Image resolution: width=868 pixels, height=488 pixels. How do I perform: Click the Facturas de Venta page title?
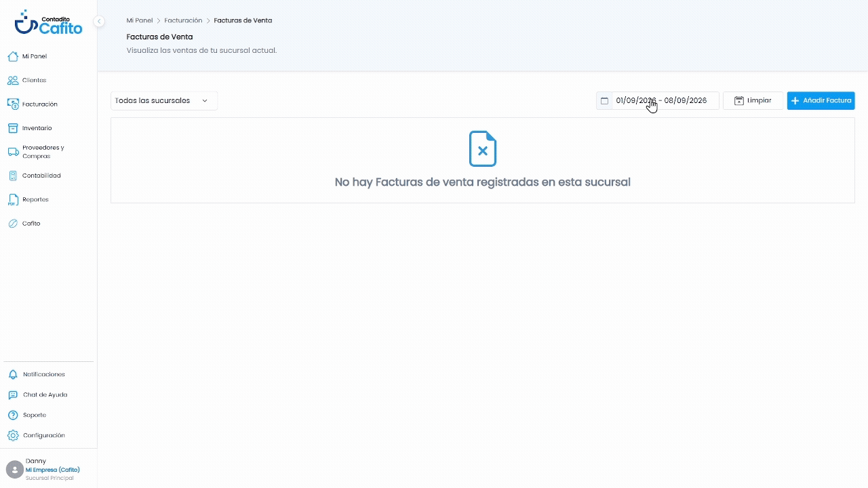[159, 37]
